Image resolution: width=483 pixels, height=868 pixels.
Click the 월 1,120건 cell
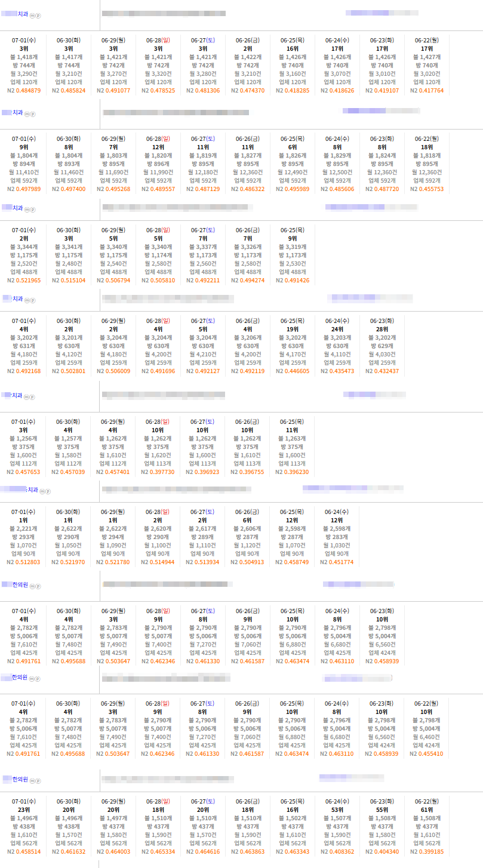[248, 545]
